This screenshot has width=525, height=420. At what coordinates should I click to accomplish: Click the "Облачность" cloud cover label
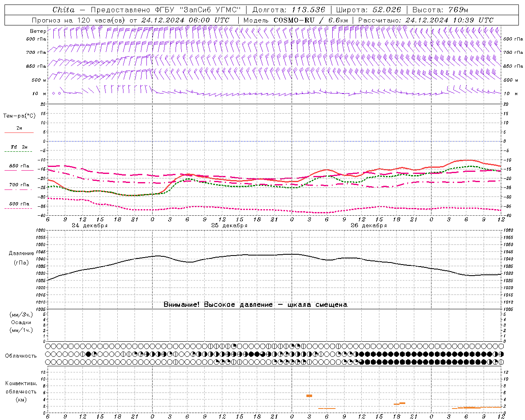coord(21,356)
